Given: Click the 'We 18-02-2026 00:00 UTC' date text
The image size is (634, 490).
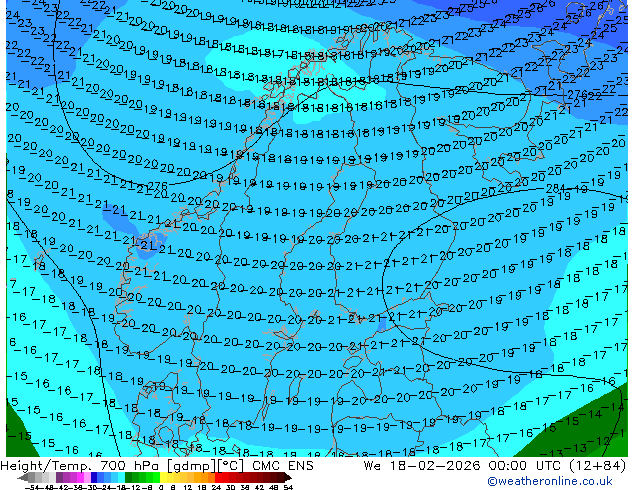Looking at the screenshot, I should (x=464, y=466).
